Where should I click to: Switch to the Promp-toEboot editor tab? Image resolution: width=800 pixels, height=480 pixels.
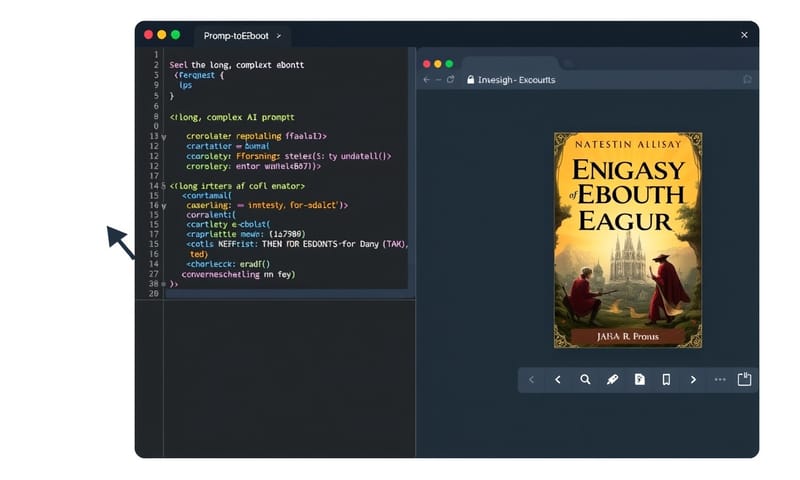(238, 35)
